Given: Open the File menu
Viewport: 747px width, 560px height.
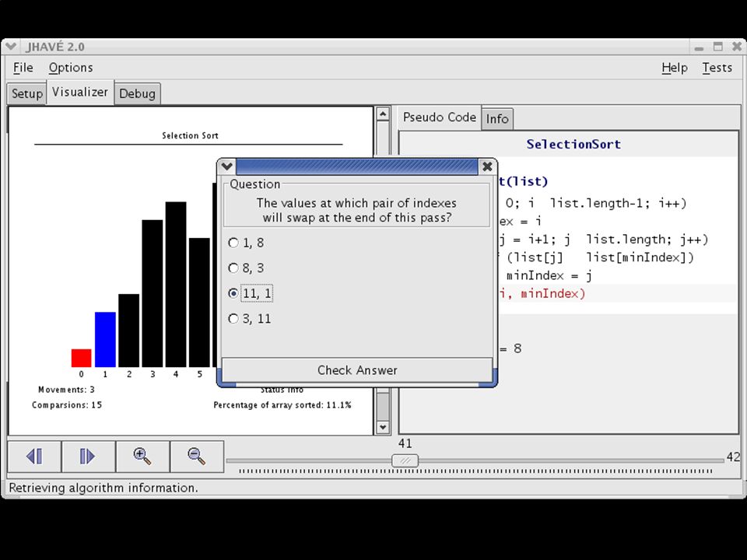Looking at the screenshot, I should point(23,68).
